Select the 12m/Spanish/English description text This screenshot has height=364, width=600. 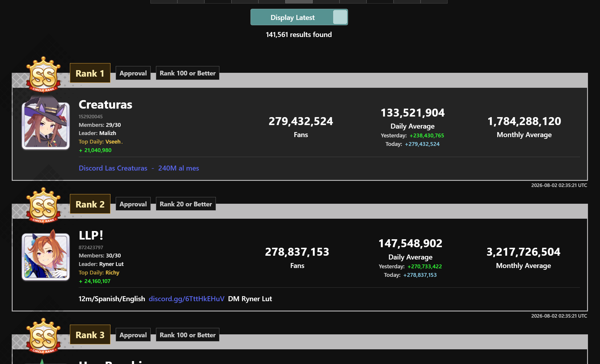[x=112, y=299]
